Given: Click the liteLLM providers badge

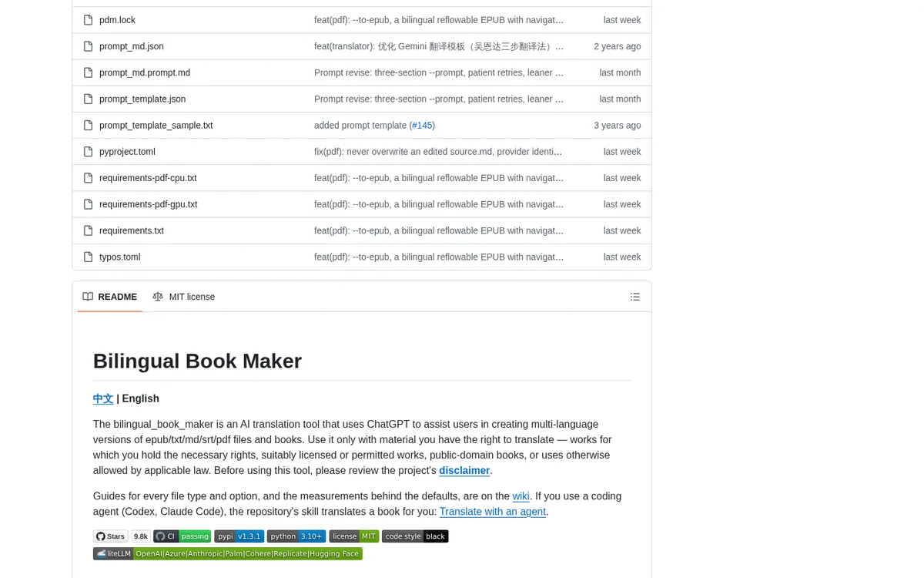Looking at the screenshot, I should tap(228, 553).
